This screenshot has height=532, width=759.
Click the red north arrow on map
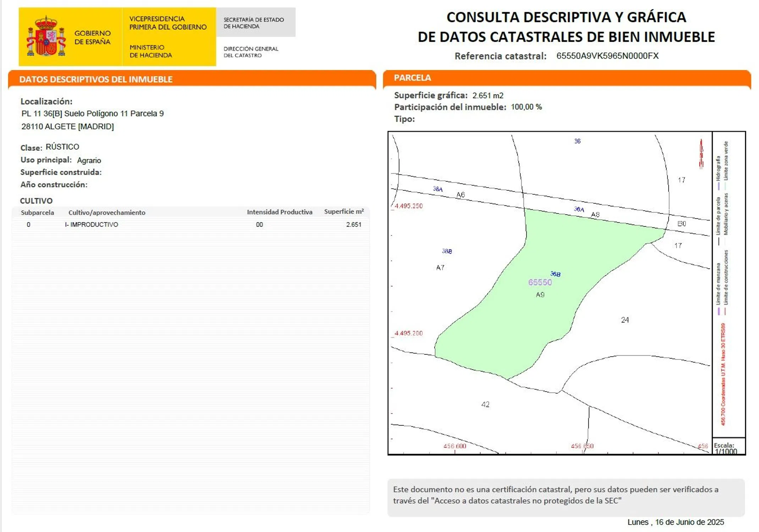click(x=701, y=154)
